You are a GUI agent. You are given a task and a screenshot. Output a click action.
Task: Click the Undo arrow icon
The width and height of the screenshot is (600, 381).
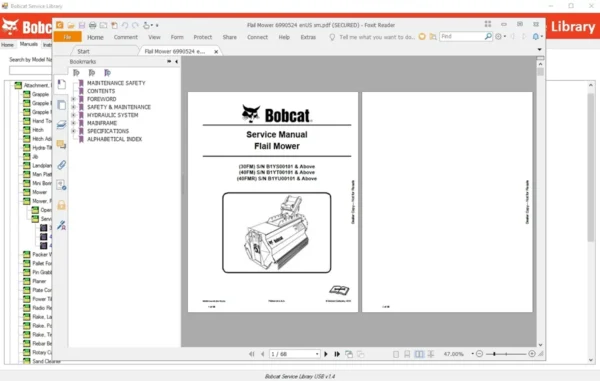coord(125,25)
